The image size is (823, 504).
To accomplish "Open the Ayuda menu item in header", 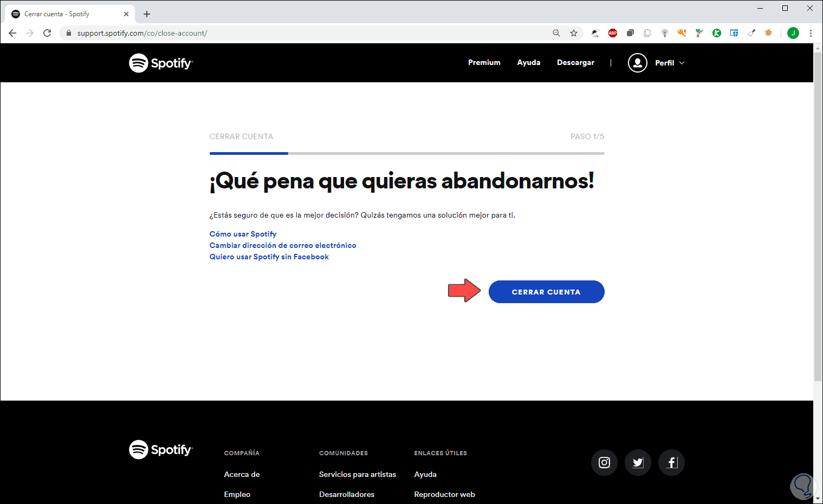I will click(529, 63).
